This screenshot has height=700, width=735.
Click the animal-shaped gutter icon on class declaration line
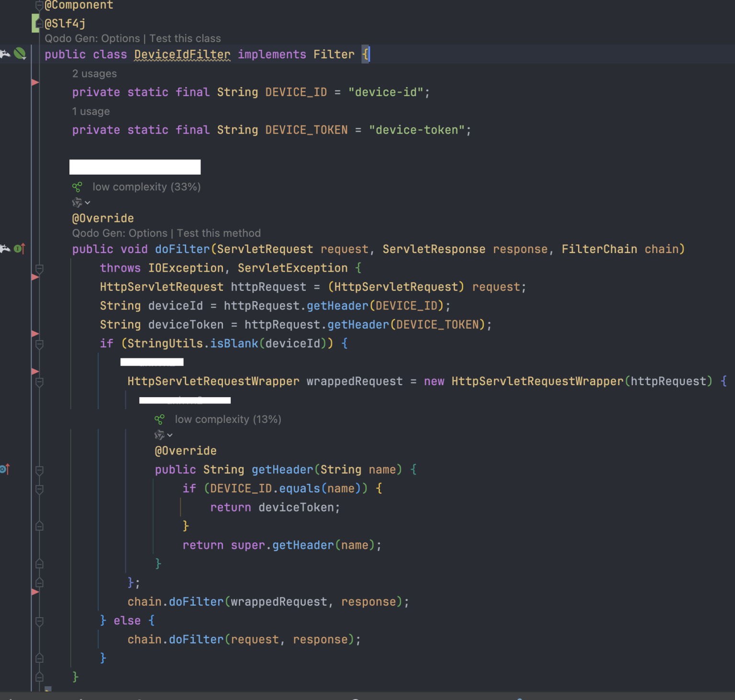[5, 54]
